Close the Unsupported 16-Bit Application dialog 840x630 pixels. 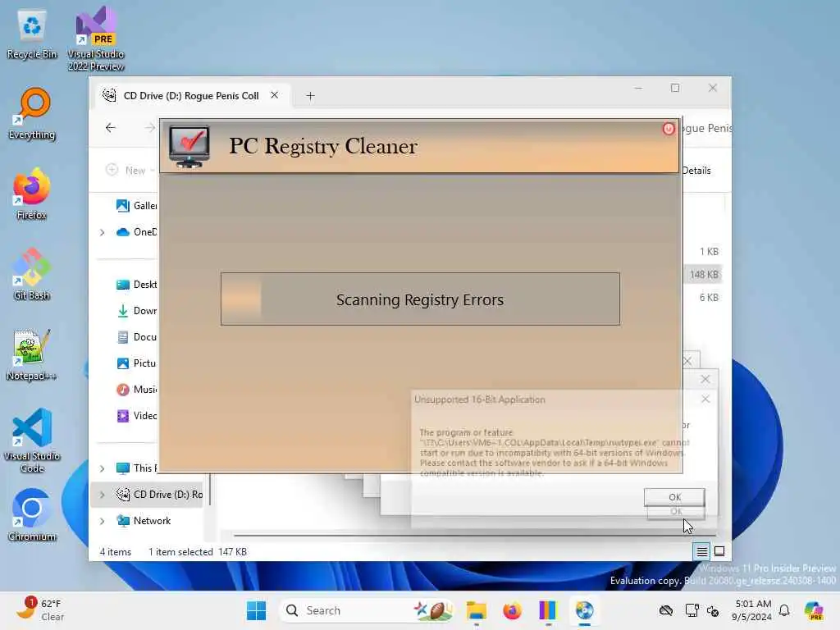(x=705, y=399)
